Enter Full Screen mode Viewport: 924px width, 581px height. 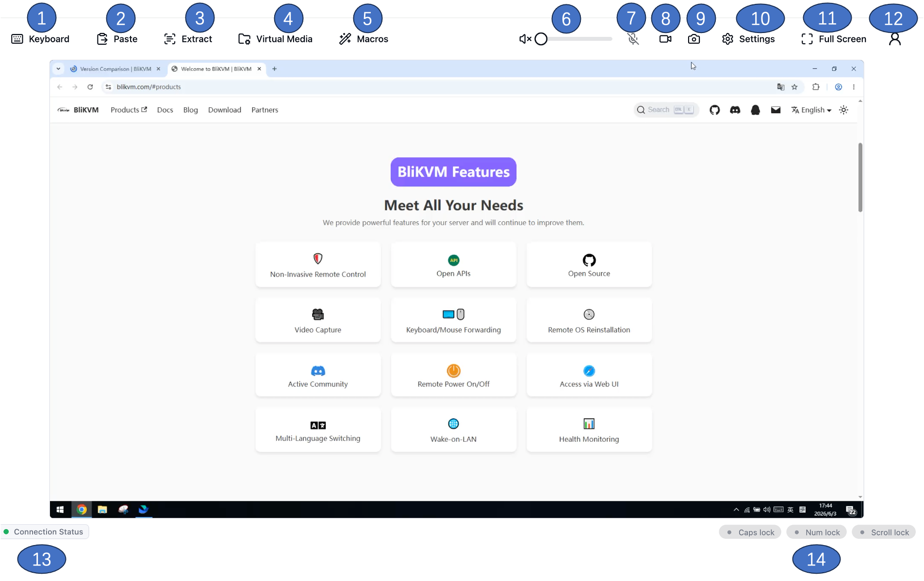click(834, 39)
